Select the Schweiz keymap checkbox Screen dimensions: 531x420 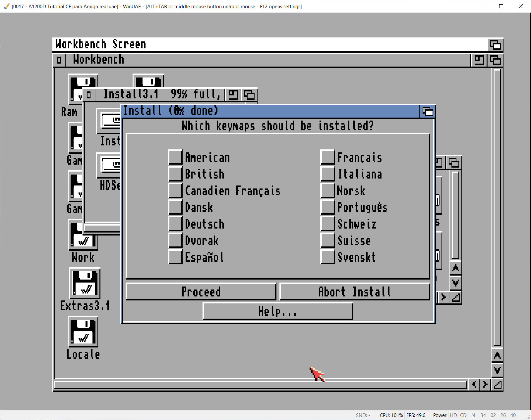click(328, 223)
